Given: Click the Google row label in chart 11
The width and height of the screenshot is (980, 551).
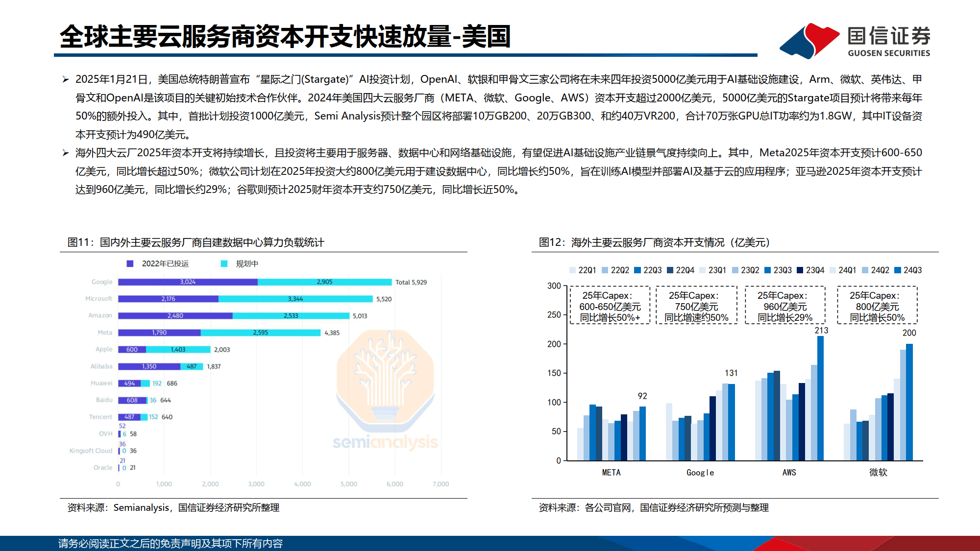Looking at the screenshot, I should click(x=102, y=282).
